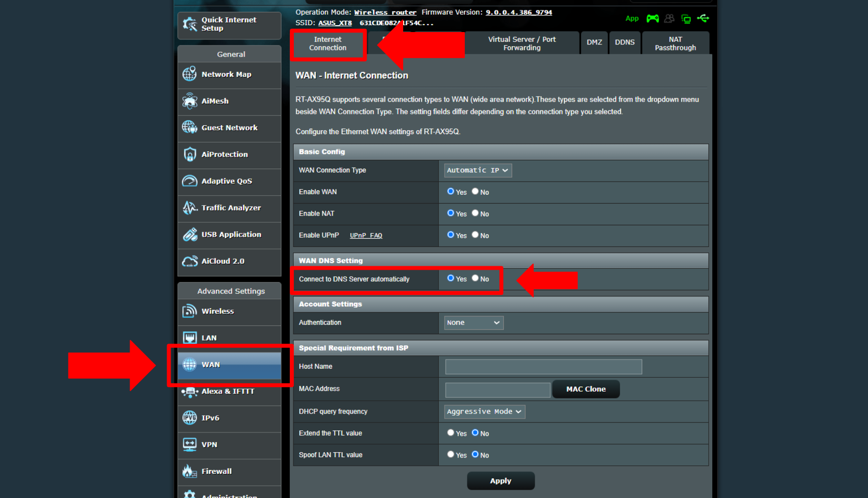The image size is (868, 498).
Task: Click the Traffic Analyzer icon
Action: coord(190,208)
